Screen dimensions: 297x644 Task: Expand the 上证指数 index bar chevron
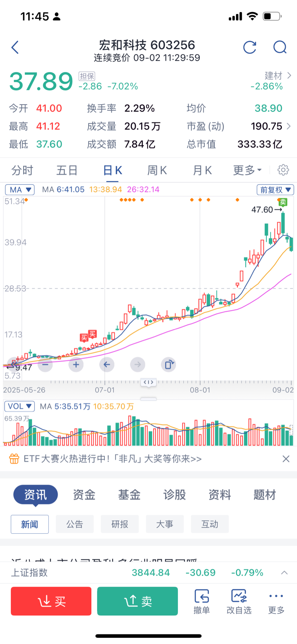coord(284,573)
